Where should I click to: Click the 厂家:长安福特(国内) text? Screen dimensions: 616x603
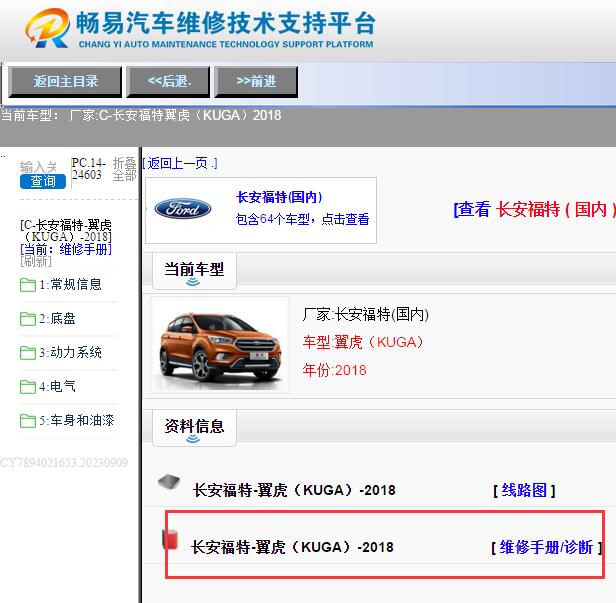365,314
